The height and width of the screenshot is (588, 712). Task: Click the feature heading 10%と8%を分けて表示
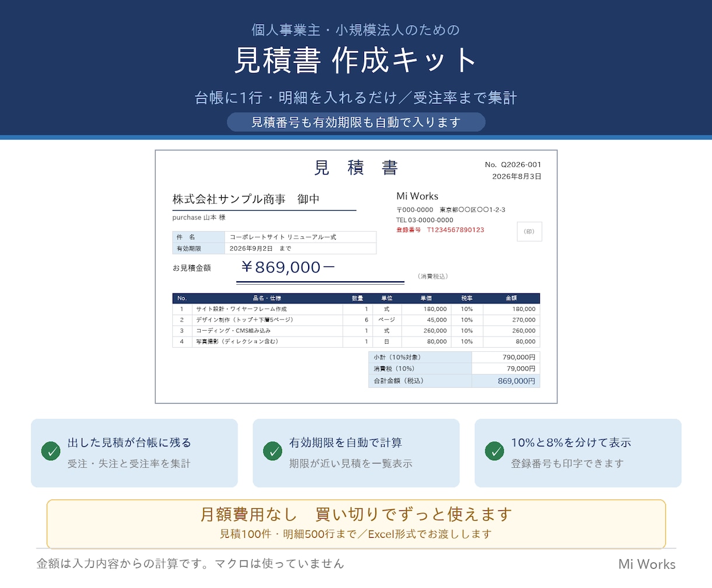571,442
